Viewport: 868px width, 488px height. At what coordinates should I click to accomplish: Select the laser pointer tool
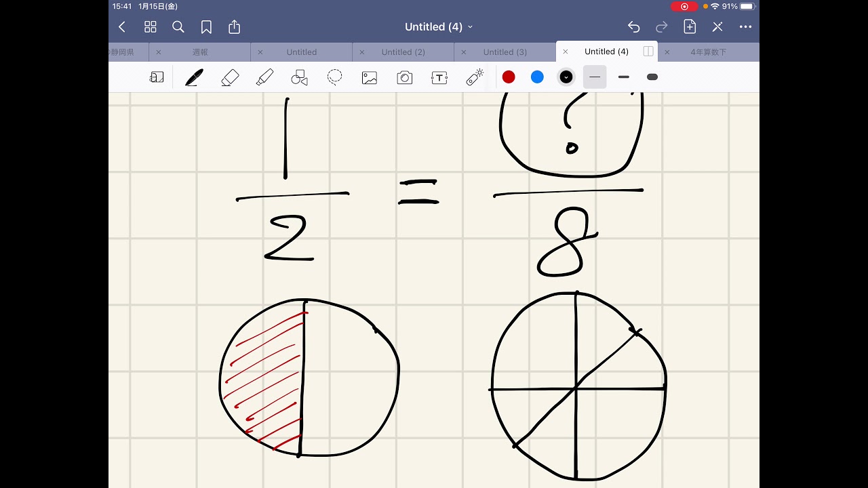click(475, 77)
